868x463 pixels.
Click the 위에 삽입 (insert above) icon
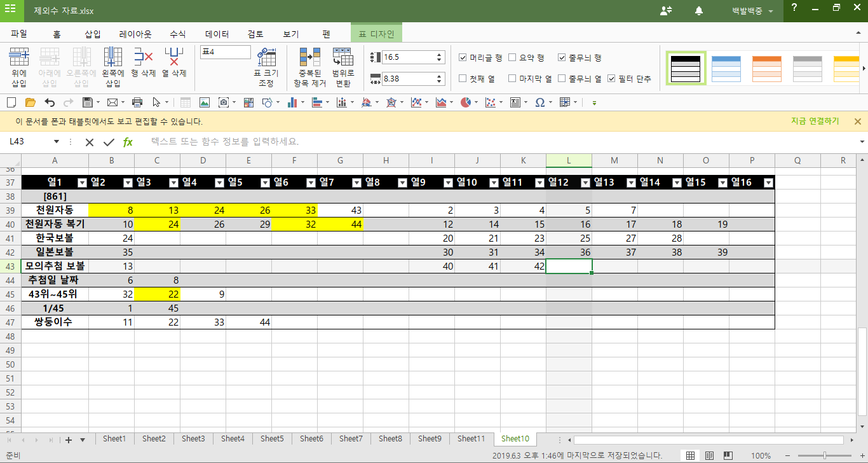pyautogui.click(x=18, y=59)
